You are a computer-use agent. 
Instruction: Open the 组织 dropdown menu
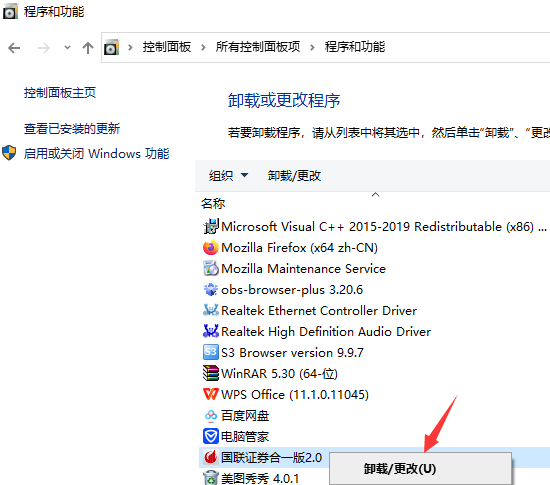pos(228,175)
